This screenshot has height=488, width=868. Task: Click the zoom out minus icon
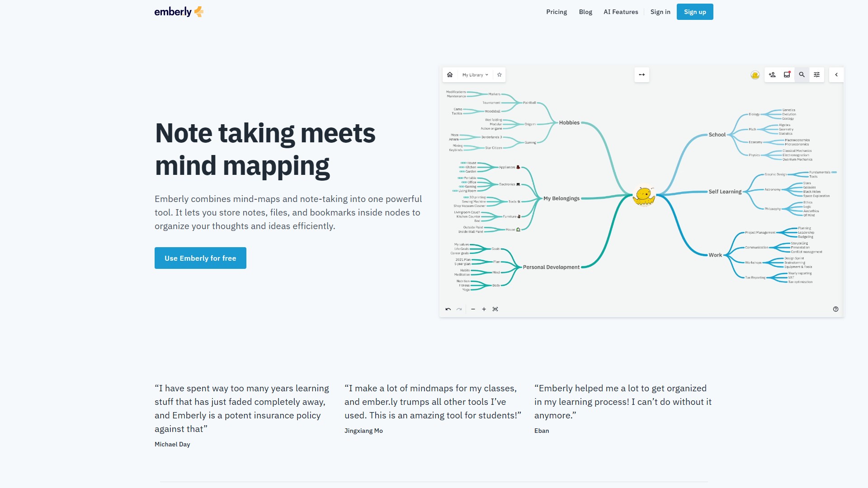coord(473,310)
